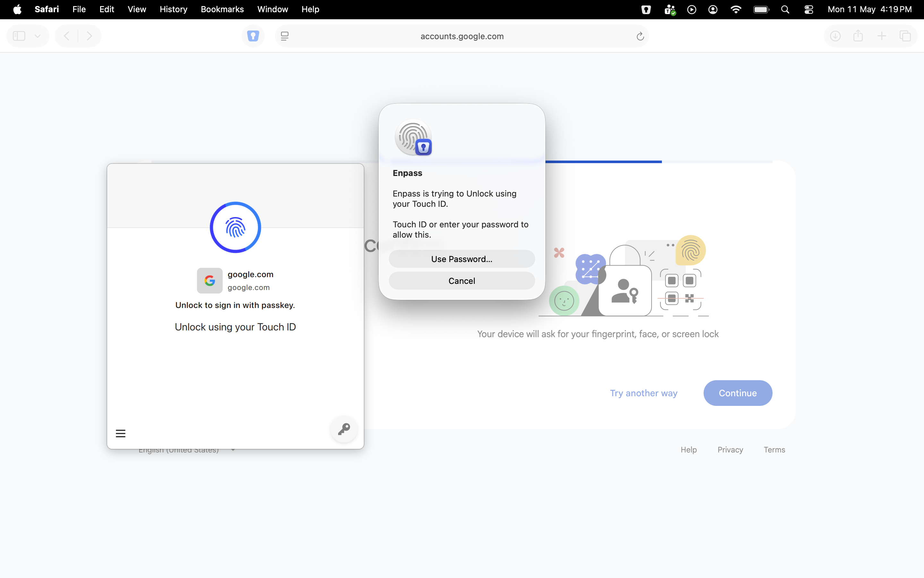924x578 pixels.
Task: Click the Enpass extension toolbar icon
Action: point(253,36)
